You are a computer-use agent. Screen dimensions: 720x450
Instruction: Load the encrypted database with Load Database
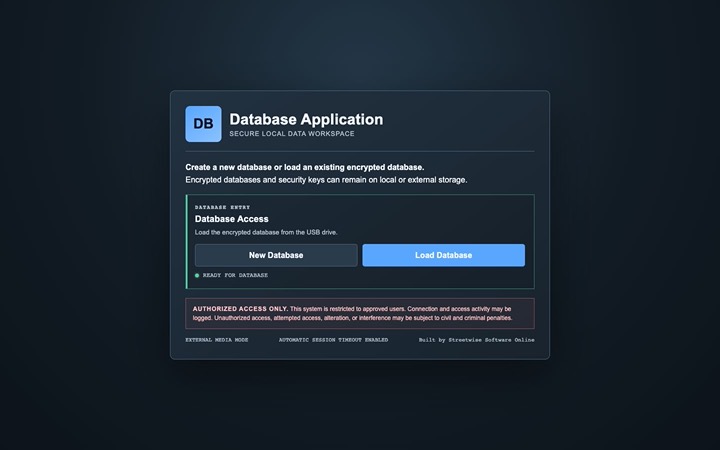click(x=444, y=255)
